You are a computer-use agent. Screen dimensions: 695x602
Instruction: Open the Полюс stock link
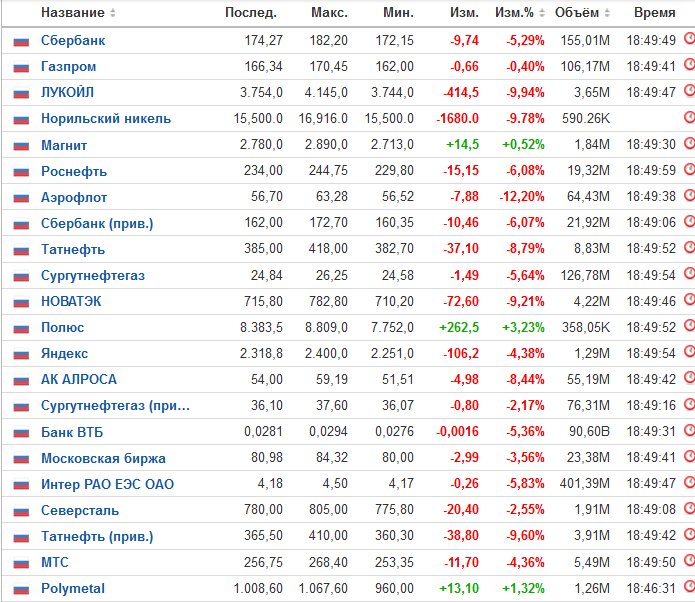coord(62,327)
